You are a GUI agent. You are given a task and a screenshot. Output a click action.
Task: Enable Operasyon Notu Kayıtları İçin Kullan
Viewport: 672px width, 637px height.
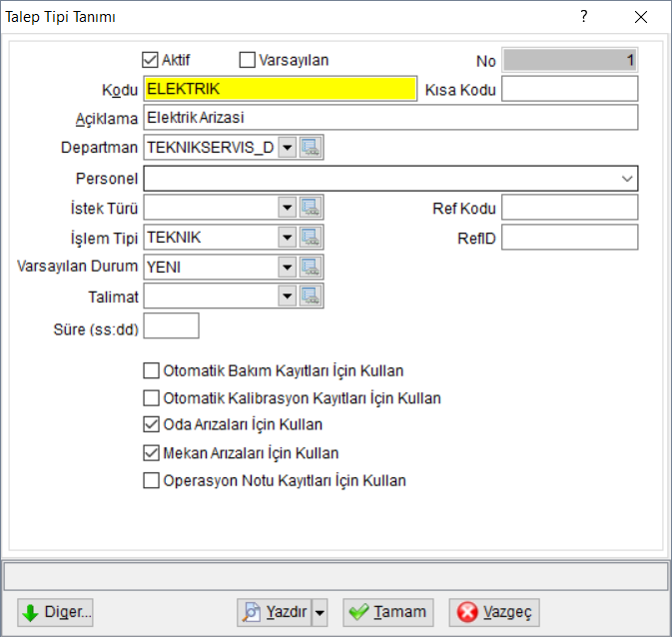[151, 480]
